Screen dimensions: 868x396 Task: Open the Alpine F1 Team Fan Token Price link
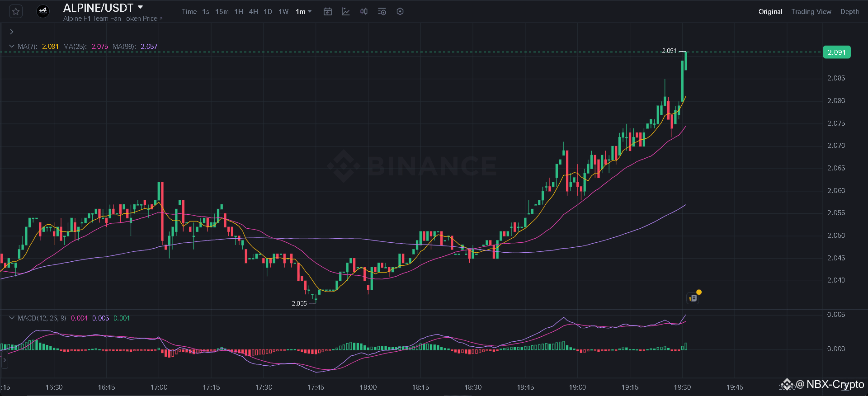point(113,19)
